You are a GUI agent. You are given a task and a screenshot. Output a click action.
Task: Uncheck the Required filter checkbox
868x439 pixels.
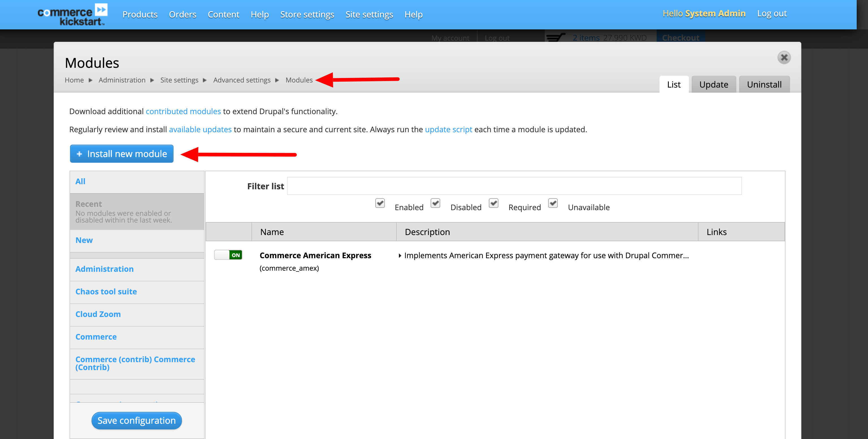tap(494, 203)
